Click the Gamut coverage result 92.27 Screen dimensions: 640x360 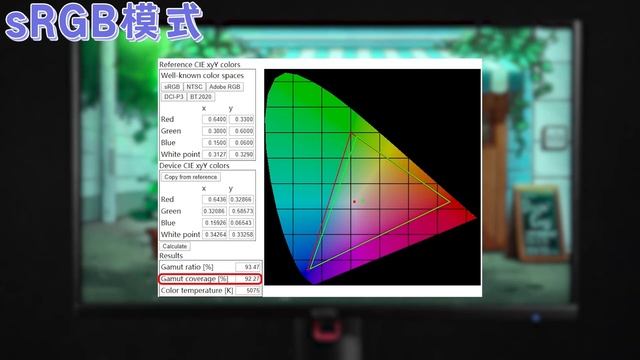point(248,279)
